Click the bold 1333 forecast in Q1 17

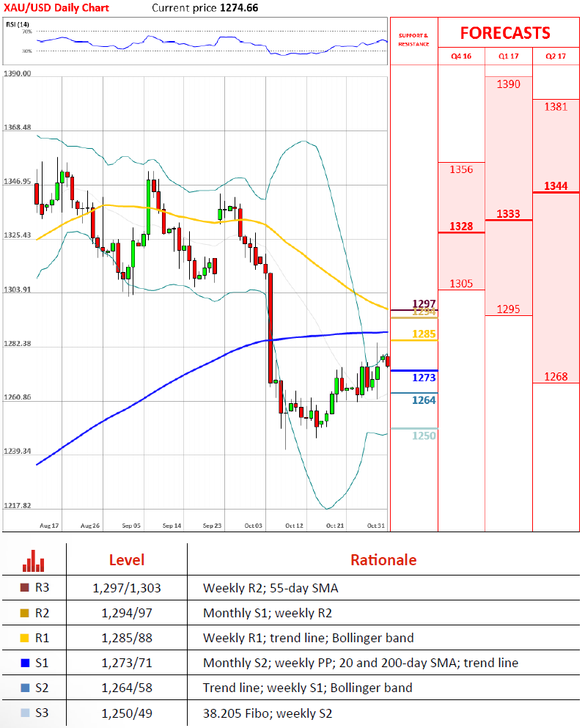[x=509, y=214]
